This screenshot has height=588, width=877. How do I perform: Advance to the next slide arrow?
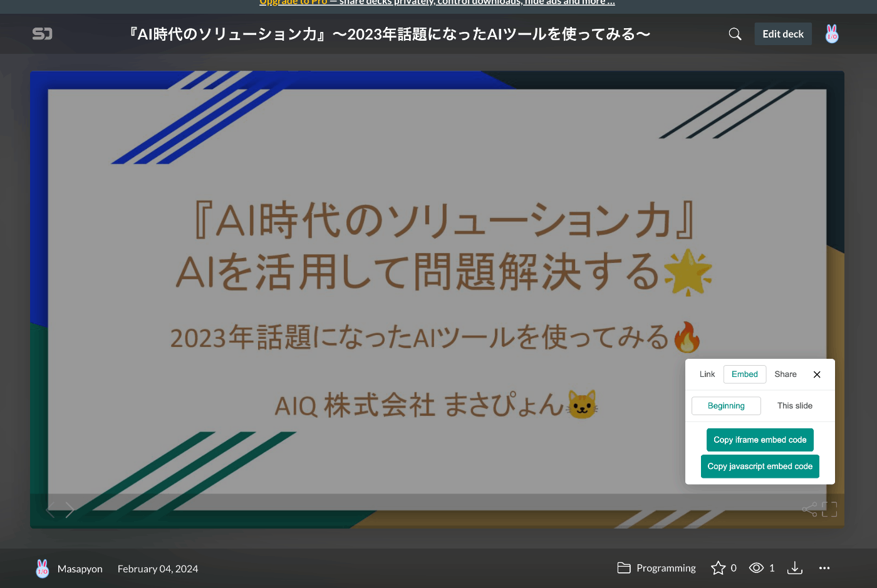(70, 510)
